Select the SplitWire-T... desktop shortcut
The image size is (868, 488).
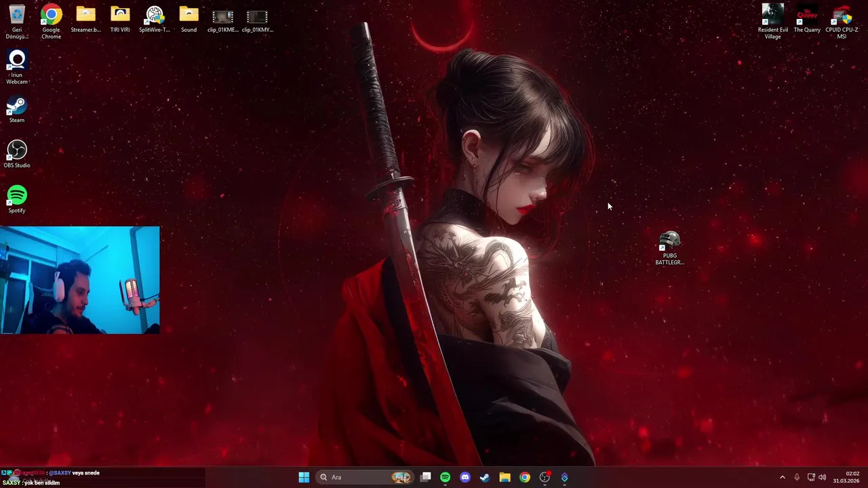155,19
